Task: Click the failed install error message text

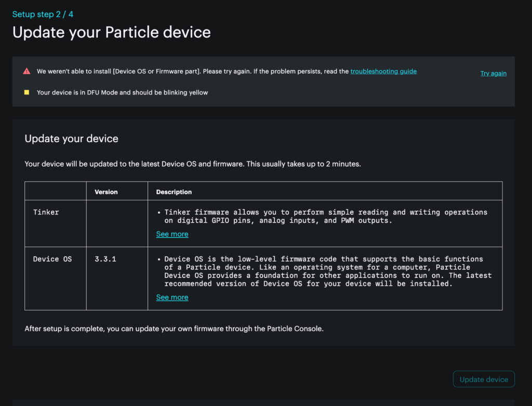Action: pyautogui.click(x=192, y=72)
